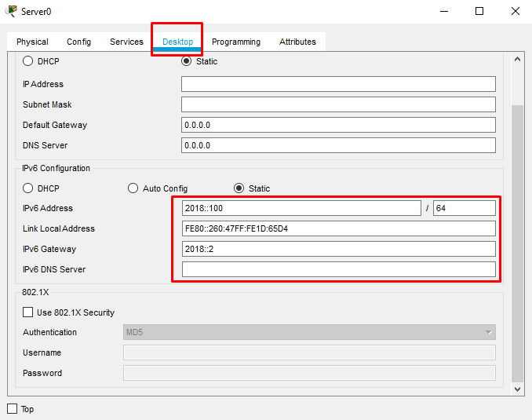This screenshot has height=420, width=532.
Task: Click the IPv6 Configuration group label
Action: (56, 168)
